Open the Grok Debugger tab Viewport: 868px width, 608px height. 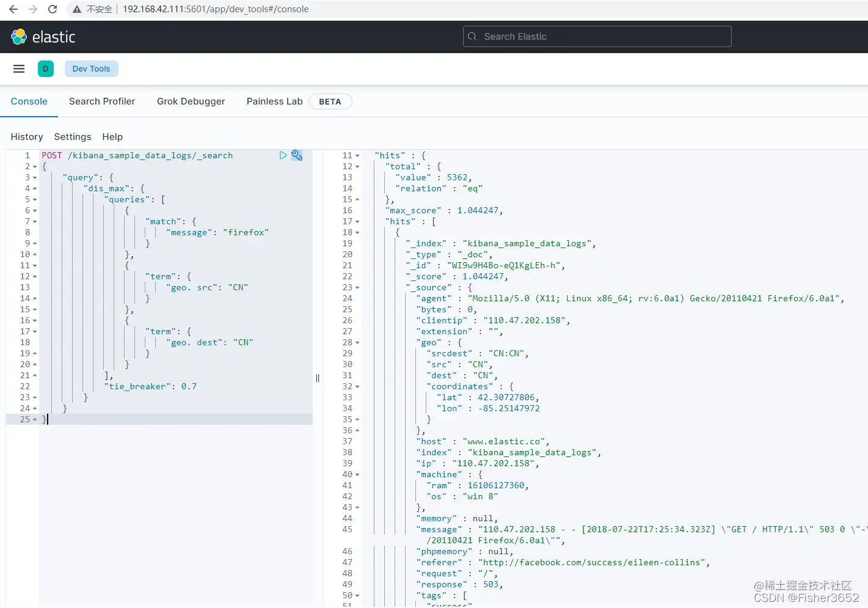191,101
